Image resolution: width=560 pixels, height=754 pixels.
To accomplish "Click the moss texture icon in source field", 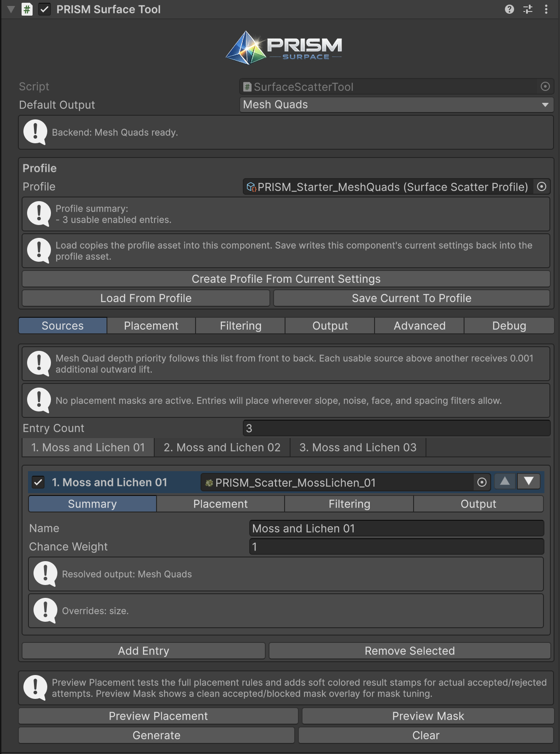I will [209, 483].
